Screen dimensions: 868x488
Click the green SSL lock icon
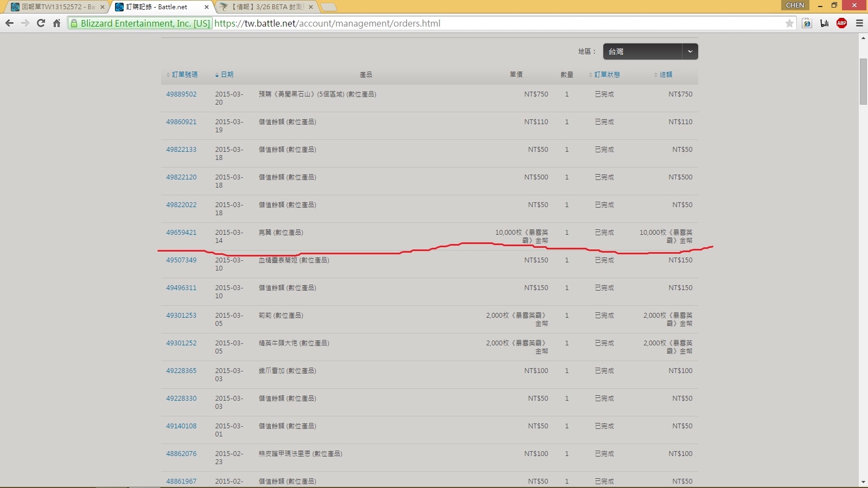click(x=74, y=23)
